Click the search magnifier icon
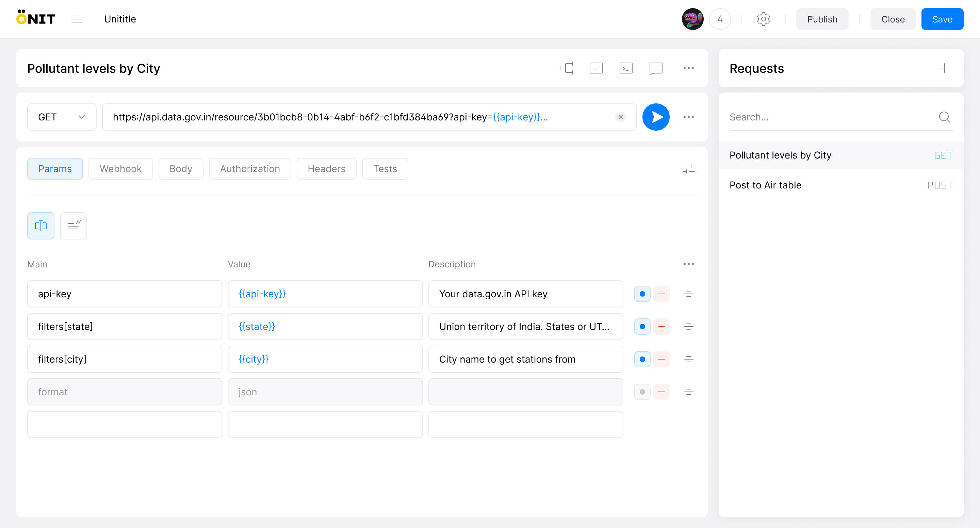 944,117
